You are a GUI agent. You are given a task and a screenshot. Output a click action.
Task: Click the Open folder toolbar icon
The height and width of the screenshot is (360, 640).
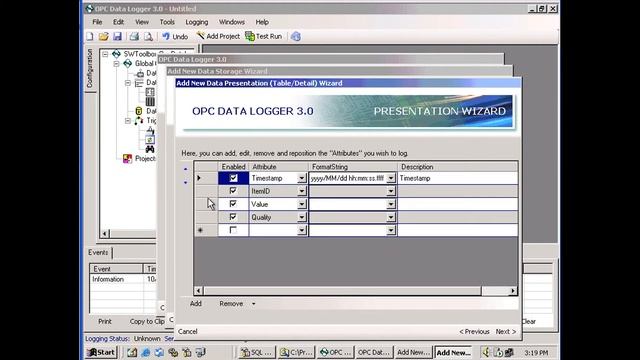103,36
